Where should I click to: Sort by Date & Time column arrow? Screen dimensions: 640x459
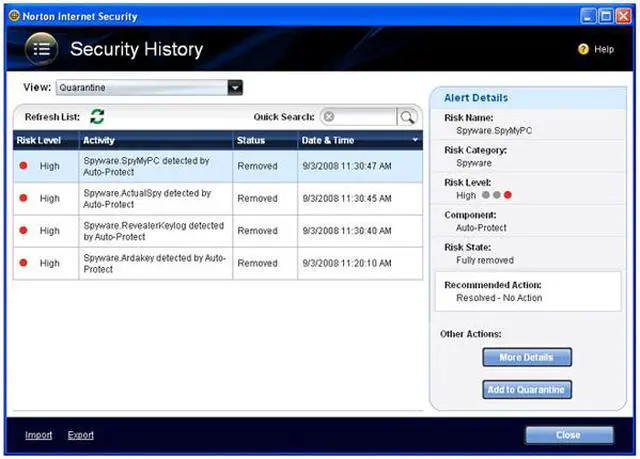pos(415,141)
